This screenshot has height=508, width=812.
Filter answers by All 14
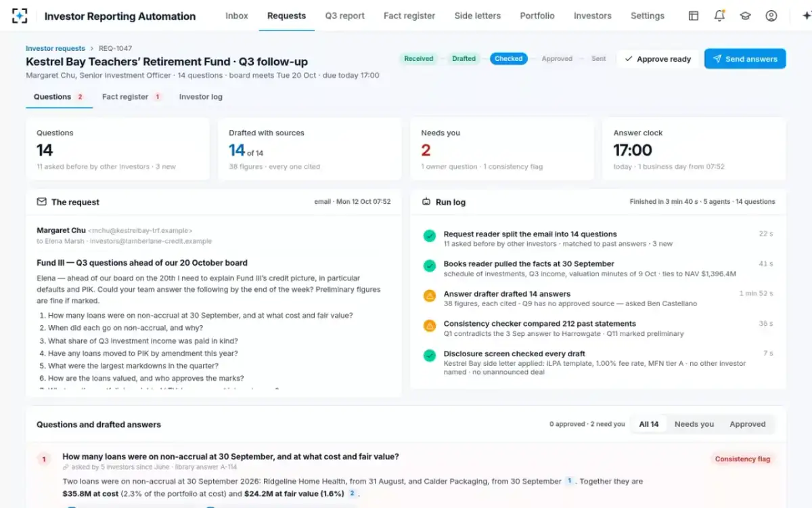pyautogui.click(x=649, y=424)
